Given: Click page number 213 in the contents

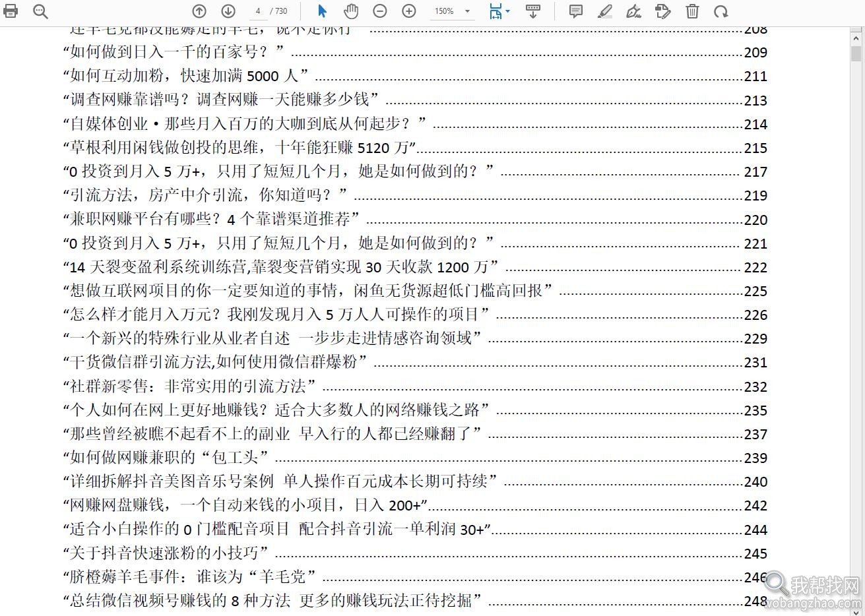Looking at the screenshot, I should [755, 100].
